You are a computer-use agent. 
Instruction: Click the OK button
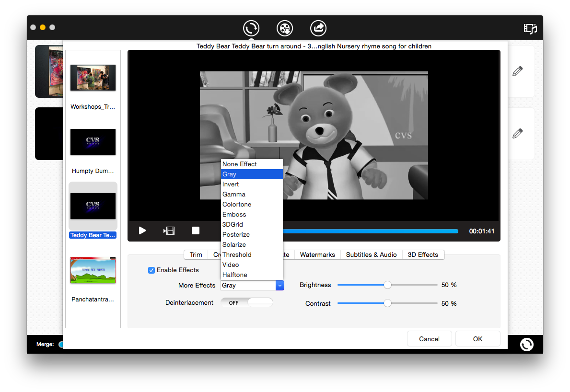coord(477,339)
